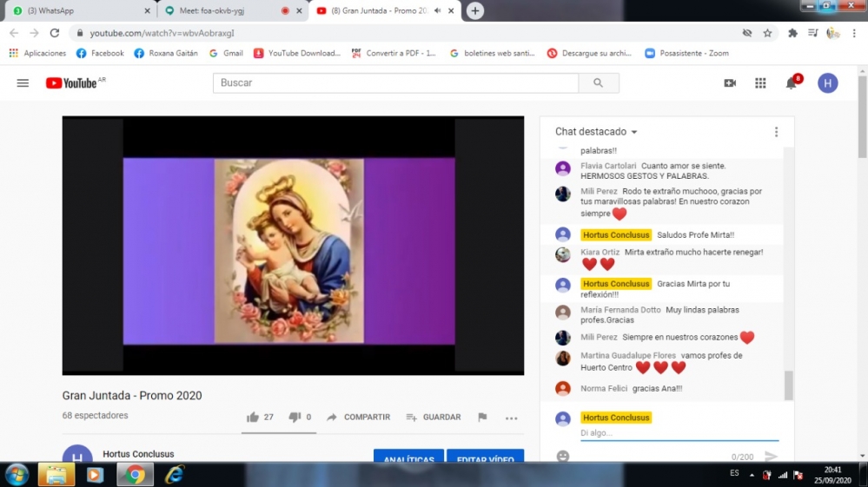The image size is (868, 487).
Task: Reload the current page
Action: click(54, 33)
